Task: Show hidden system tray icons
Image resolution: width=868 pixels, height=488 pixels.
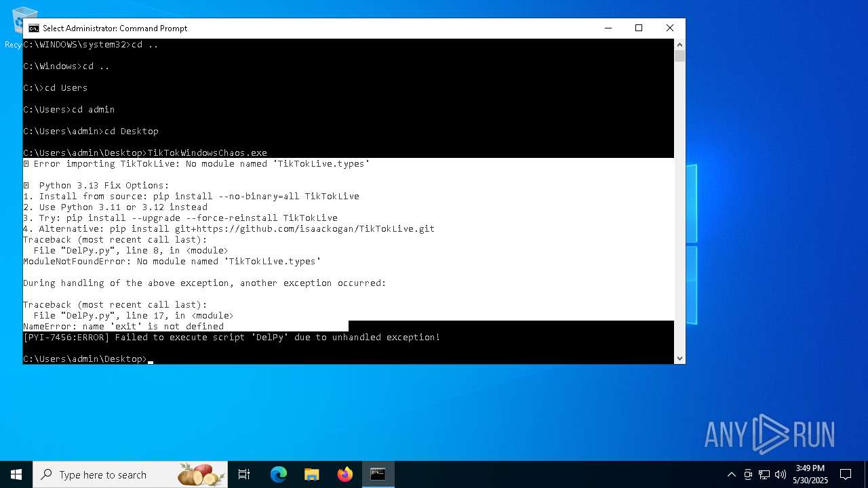Action: (731, 474)
